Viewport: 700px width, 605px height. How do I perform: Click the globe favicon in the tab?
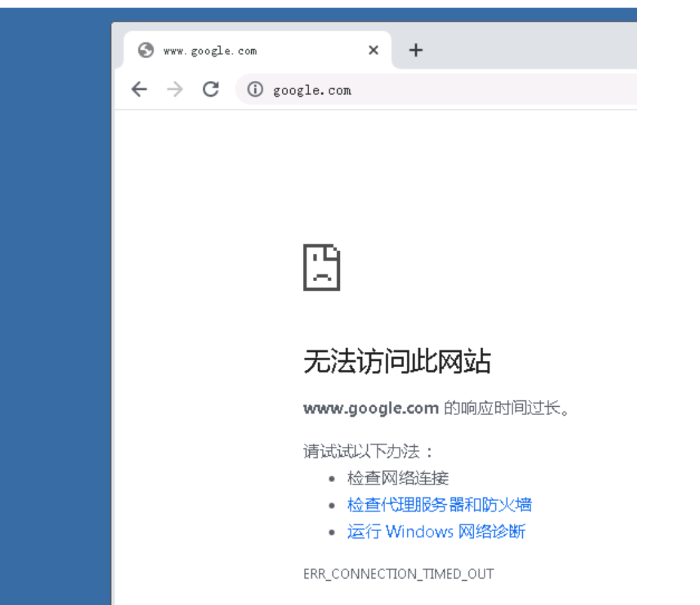tap(146, 50)
